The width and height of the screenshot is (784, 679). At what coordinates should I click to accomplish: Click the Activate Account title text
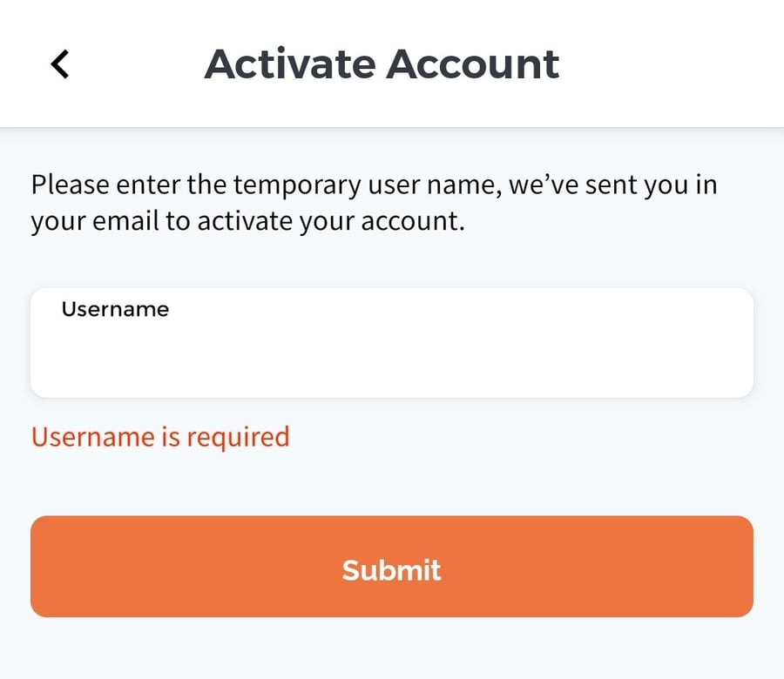coord(382,64)
